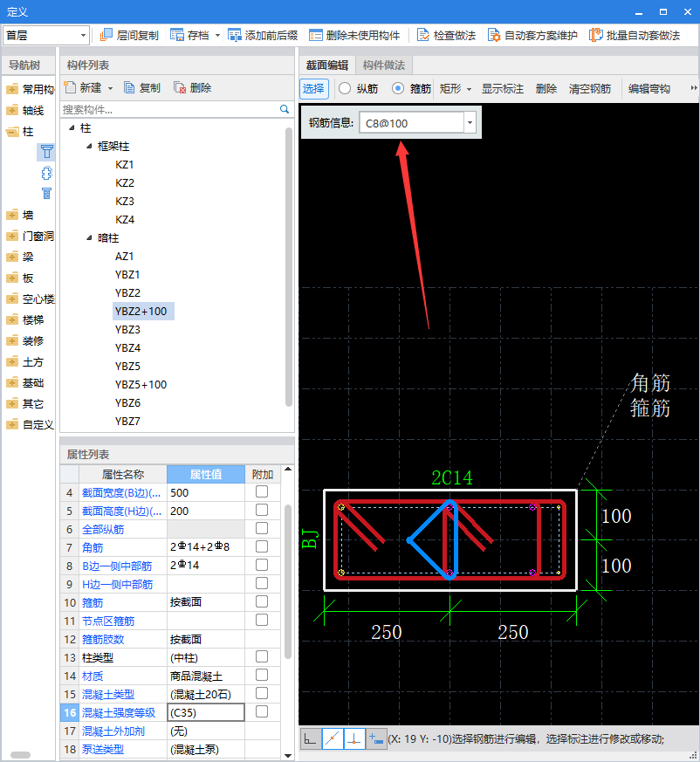
Task: Tick 附加 checkbox for 箍筋 row
Action: click(262, 601)
